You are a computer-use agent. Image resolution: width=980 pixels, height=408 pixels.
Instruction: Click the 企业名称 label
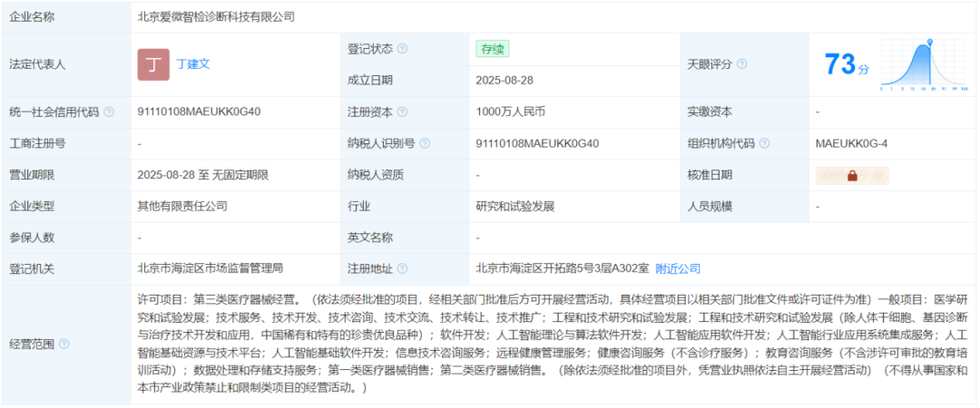click(32, 17)
